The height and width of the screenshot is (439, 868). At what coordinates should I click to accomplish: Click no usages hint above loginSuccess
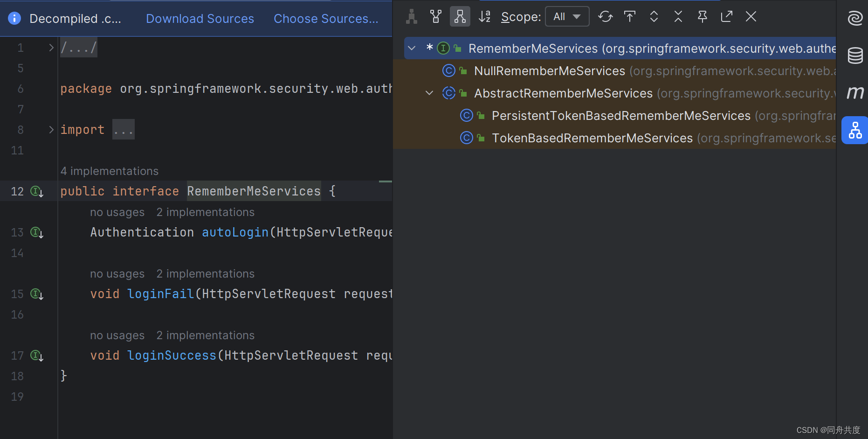tap(117, 335)
